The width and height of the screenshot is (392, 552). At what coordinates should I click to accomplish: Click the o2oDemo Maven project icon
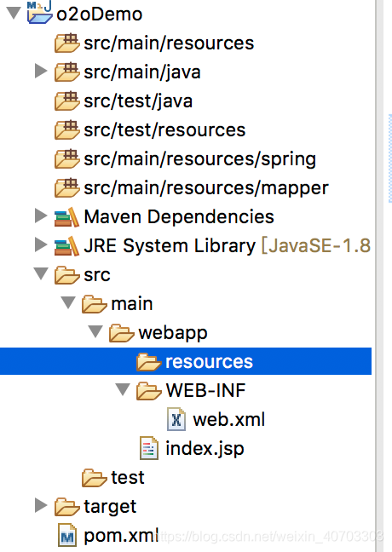[40, 13]
